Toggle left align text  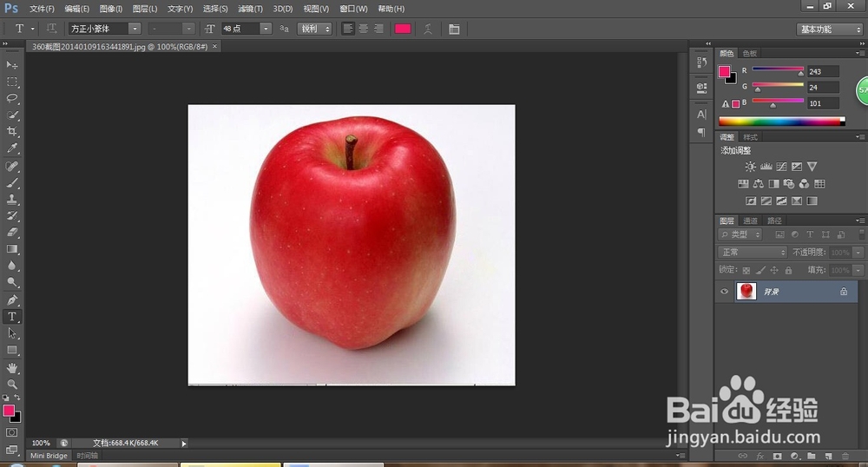click(348, 29)
